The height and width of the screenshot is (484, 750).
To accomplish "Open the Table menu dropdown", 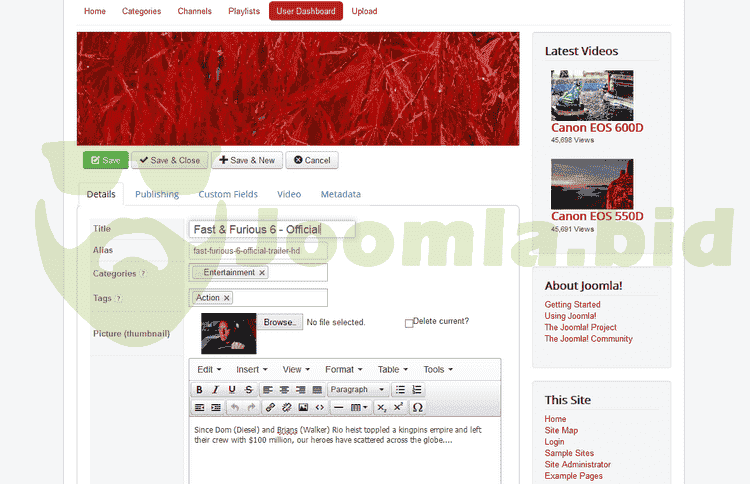I will point(392,370).
